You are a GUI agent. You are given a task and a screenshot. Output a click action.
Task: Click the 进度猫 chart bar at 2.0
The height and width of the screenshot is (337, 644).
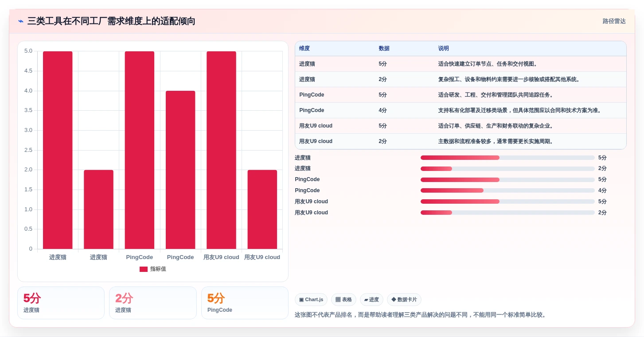tap(98, 209)
